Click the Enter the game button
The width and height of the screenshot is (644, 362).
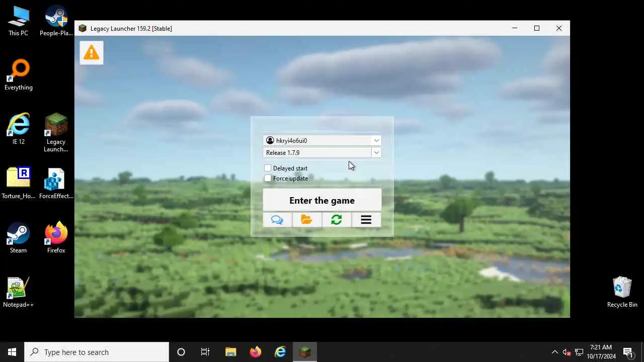coord(322,200)
